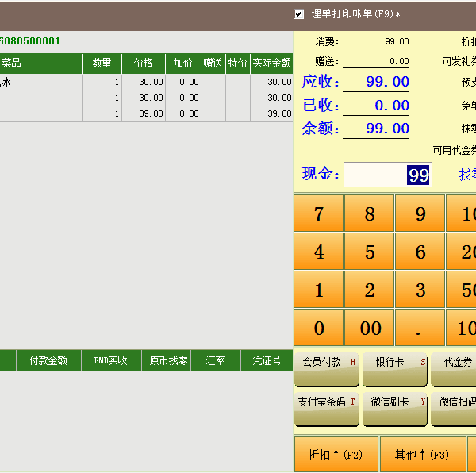Select the 39.00 price cell
The image size is (476, 473).
click(x=144, y=113)
